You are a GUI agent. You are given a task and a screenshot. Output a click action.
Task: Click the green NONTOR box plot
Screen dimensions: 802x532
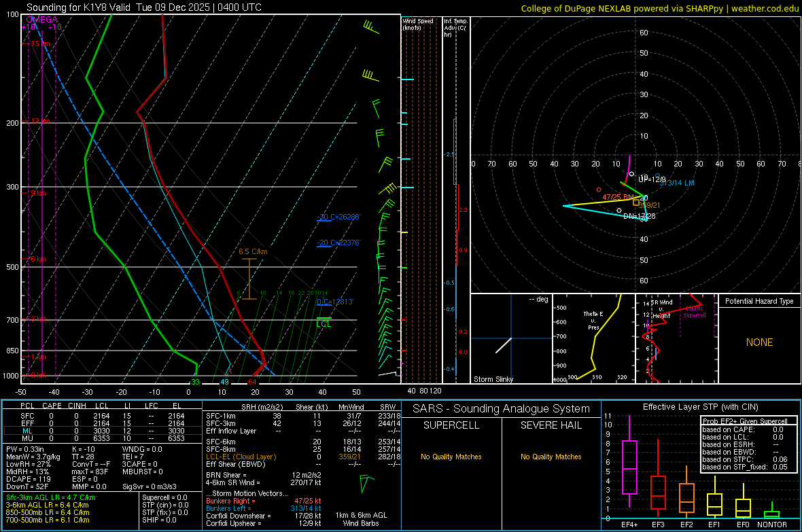pos(771,512)
